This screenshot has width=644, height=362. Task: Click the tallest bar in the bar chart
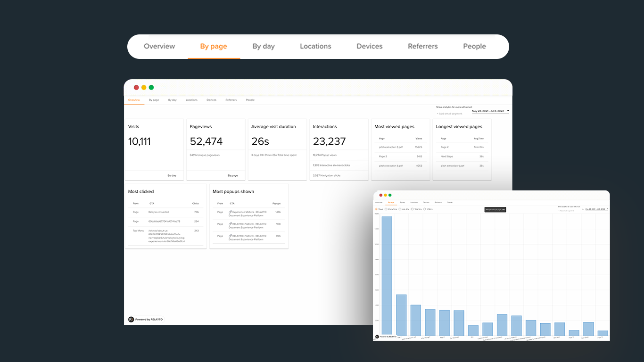[x=387, y=276]
